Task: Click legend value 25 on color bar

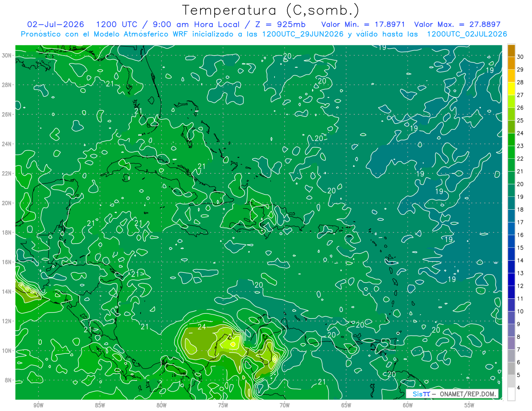Action: click(520, 121)
